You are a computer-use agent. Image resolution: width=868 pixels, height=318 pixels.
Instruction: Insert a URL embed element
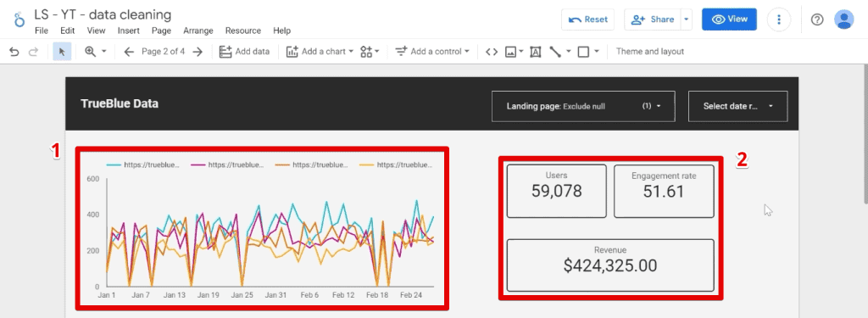[492, 52]
